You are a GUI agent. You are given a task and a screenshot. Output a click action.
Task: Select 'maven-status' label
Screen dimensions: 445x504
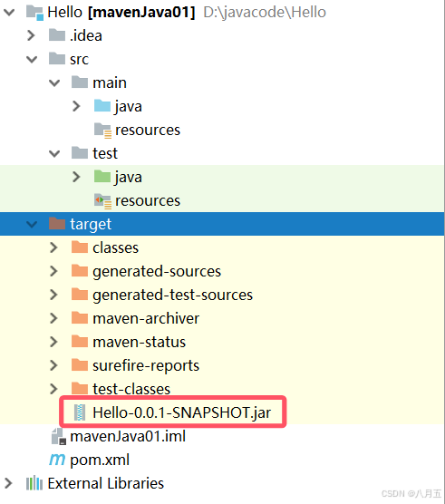pyautogui.click(x=140, y=342)
